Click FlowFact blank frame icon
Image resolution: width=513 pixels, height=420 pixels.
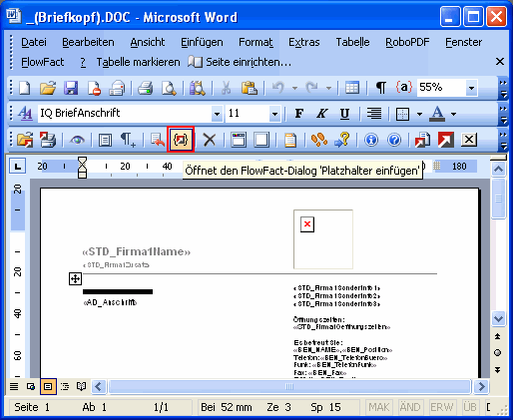click(261, 140)
